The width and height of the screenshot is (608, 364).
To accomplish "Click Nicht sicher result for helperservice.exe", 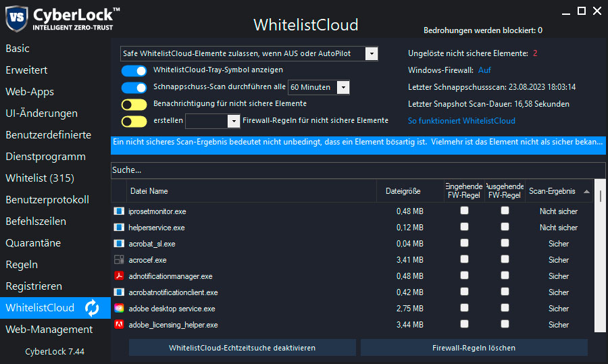I will (x=559, y=228).
